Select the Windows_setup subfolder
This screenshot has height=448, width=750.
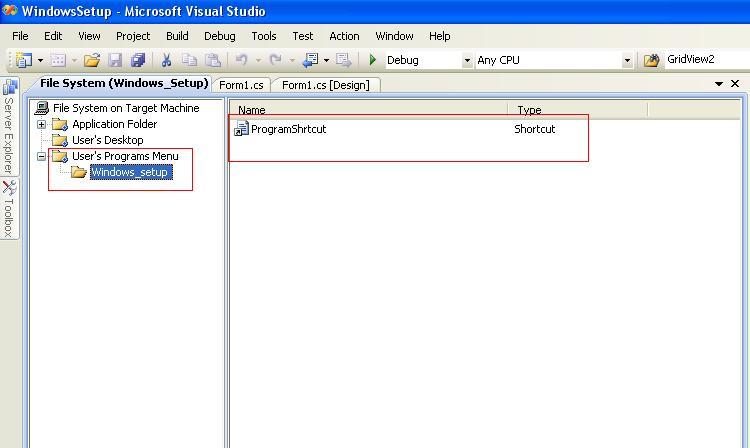pyautogui.click(x=130, y=172)
